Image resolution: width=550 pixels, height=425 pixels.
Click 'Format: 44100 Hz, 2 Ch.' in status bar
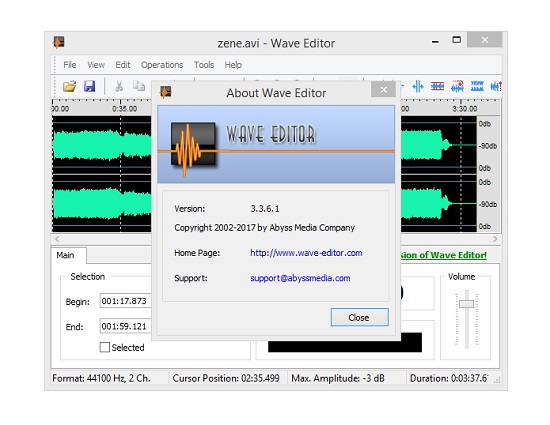tap(101, 378)
